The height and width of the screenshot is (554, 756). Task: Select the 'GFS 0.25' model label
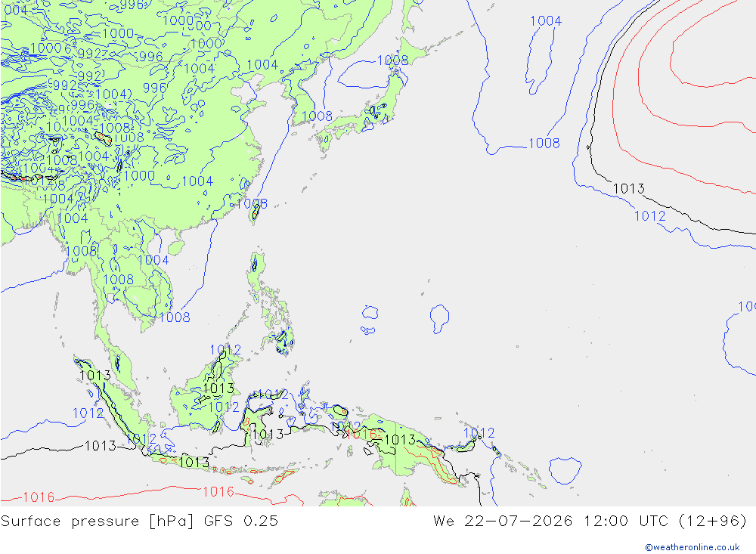click(241, 522)
